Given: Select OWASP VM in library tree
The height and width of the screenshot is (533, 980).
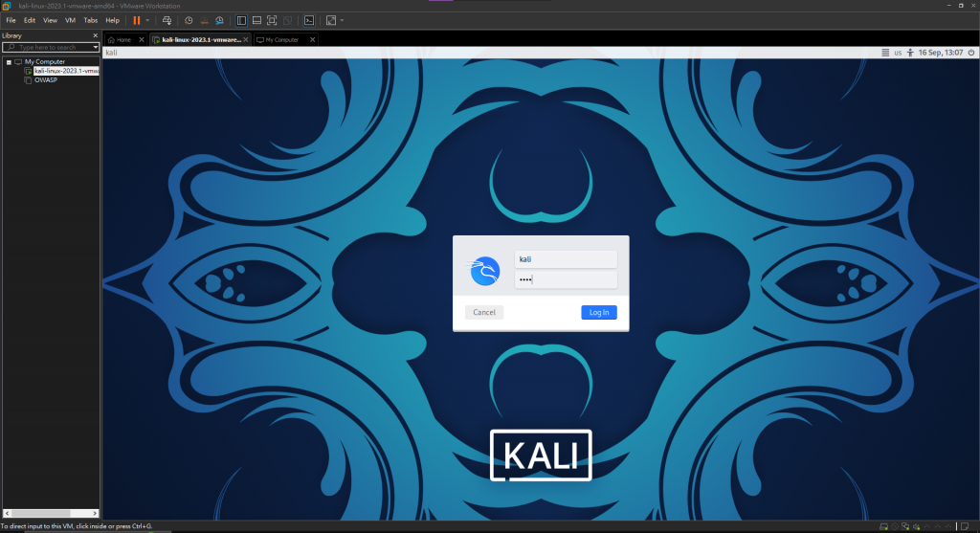Looking at the screenshot, I should point(46,80).
